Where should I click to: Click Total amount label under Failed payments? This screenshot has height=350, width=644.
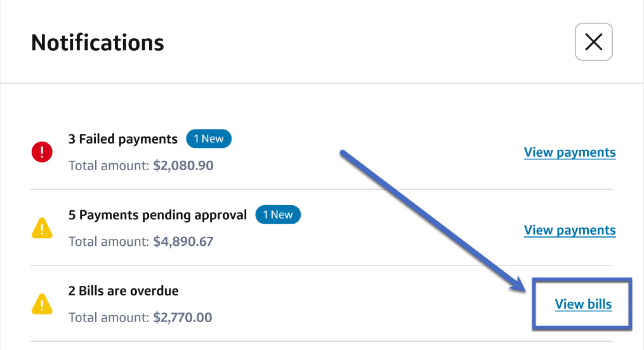[x=108, y=166]
